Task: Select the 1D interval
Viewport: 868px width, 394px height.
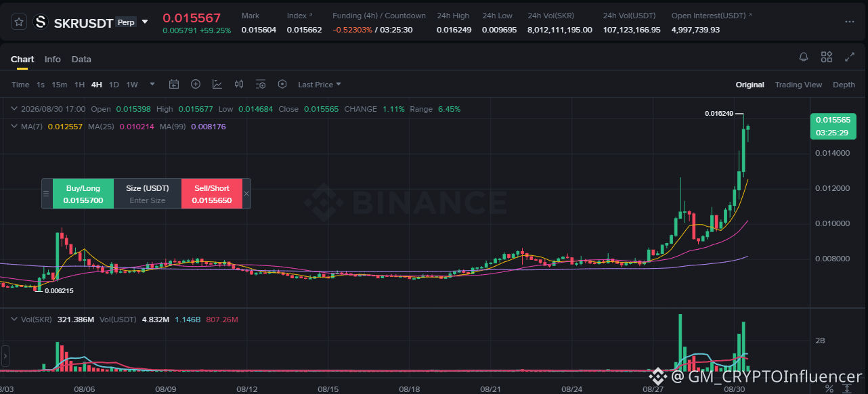Action: point(114,85)
